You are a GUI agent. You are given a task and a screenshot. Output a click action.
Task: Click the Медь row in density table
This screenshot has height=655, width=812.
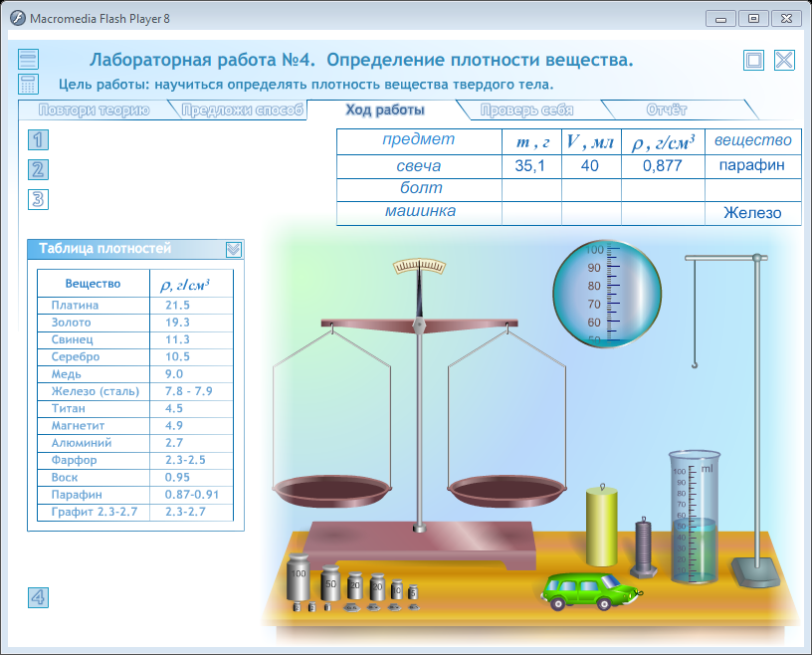coord(135,374)
